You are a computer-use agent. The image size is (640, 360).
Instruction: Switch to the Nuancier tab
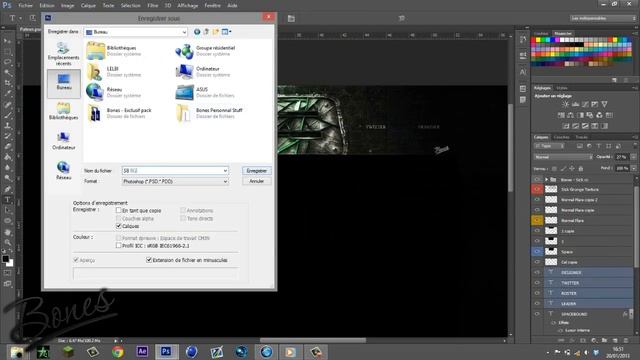pos(563,33)
